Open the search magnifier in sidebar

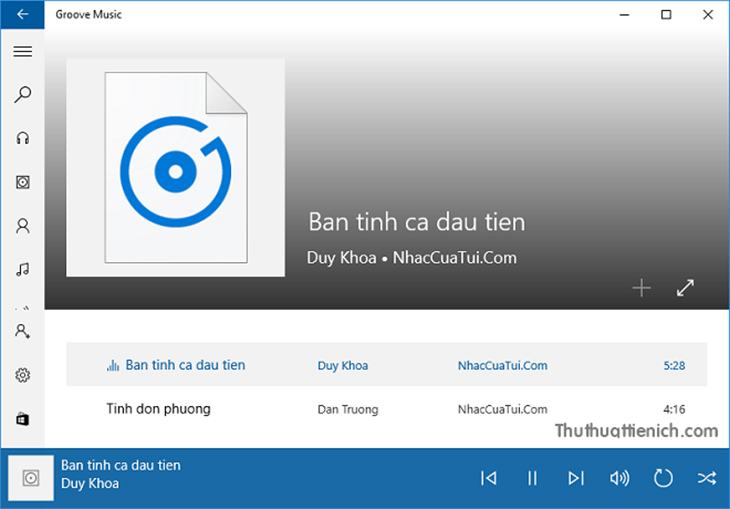tap(22, 95)
